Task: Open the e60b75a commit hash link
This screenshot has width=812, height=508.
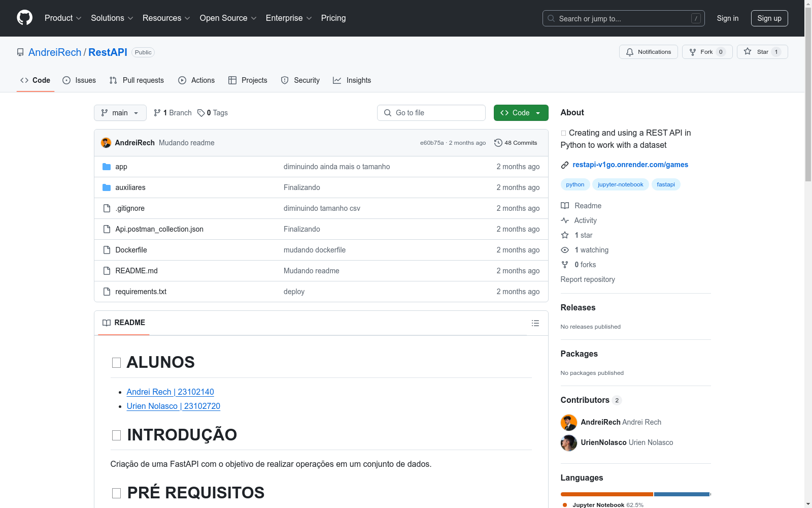Action: tap(432, 143)
